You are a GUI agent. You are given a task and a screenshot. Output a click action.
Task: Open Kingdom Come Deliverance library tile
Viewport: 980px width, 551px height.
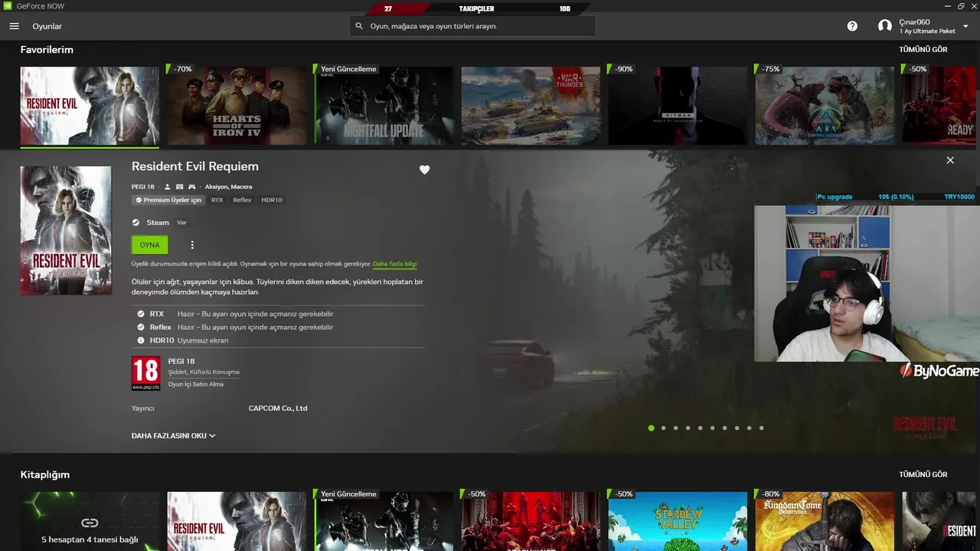[825, 521]
